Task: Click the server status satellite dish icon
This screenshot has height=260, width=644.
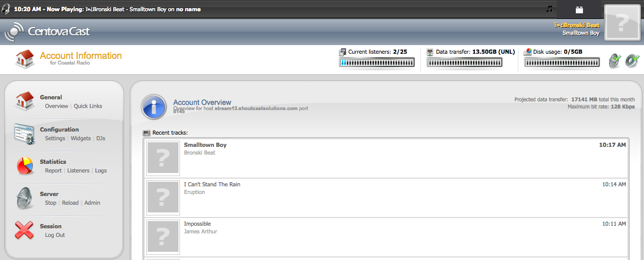Action: [x=615, y=61]
